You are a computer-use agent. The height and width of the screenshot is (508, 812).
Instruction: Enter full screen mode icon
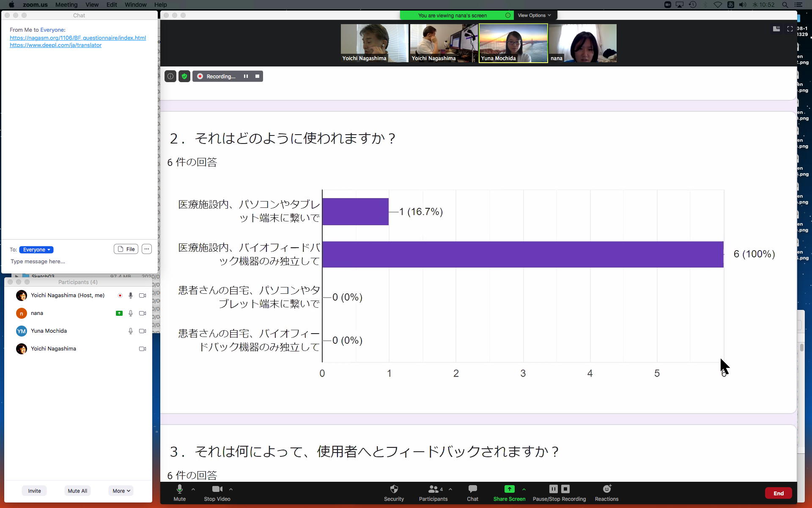[790, 29]
